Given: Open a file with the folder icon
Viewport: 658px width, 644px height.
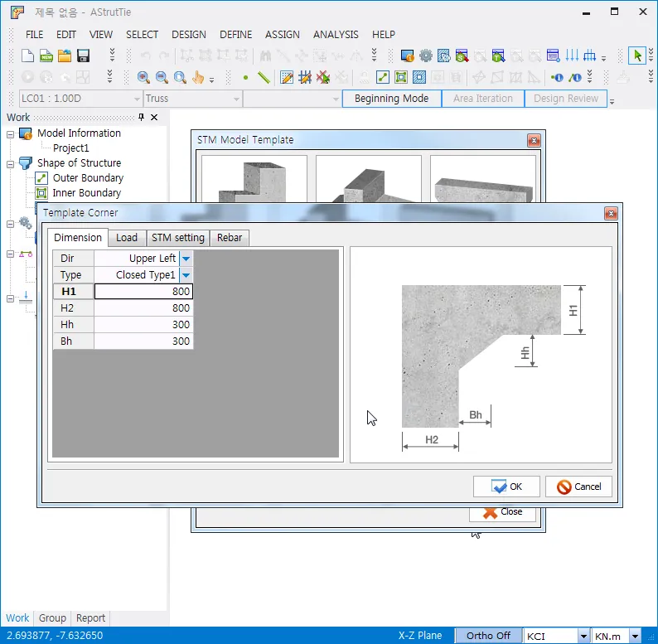Looking at the screenshot, I should point(65,56).
